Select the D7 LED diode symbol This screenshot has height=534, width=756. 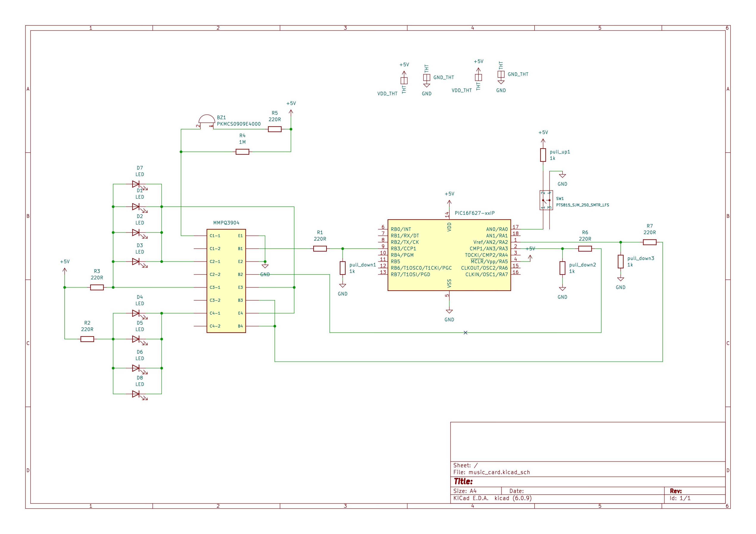[136, 184]
